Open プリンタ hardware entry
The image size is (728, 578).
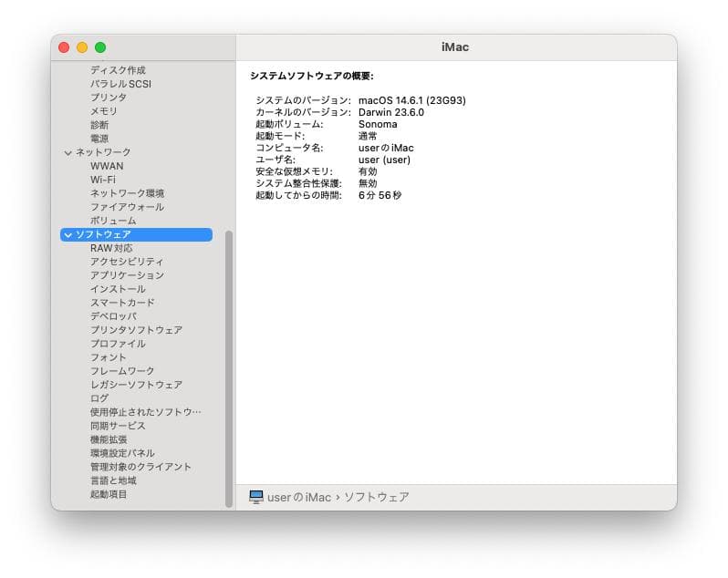(x=109, y=98)
